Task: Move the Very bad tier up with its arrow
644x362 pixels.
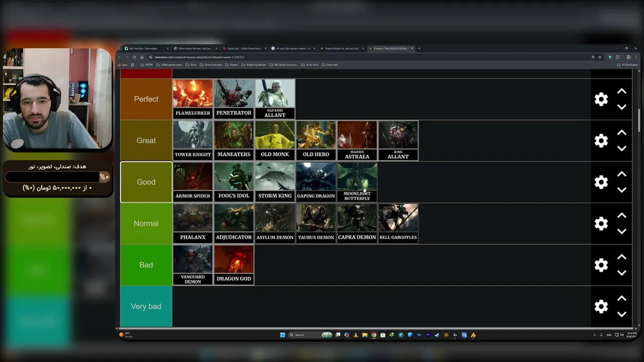Action: tap(622, 299)
